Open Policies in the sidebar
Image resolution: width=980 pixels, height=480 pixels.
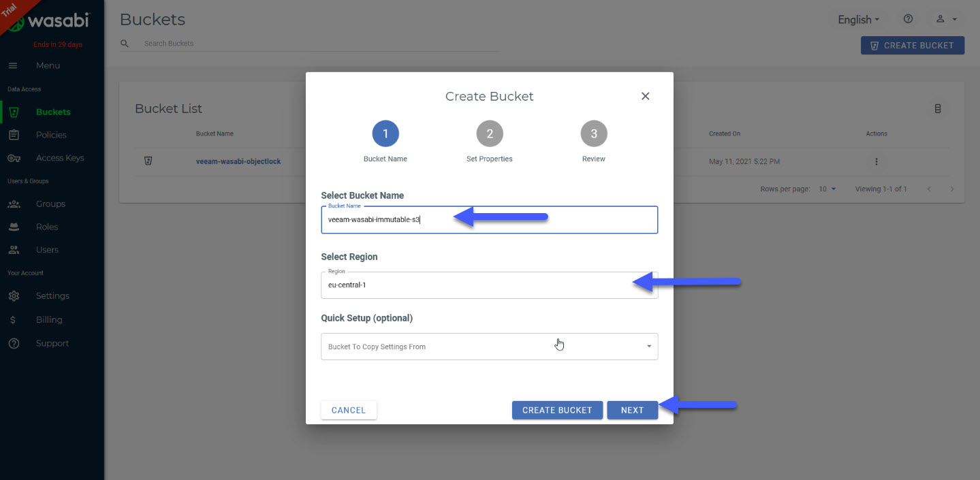point(51,135)
